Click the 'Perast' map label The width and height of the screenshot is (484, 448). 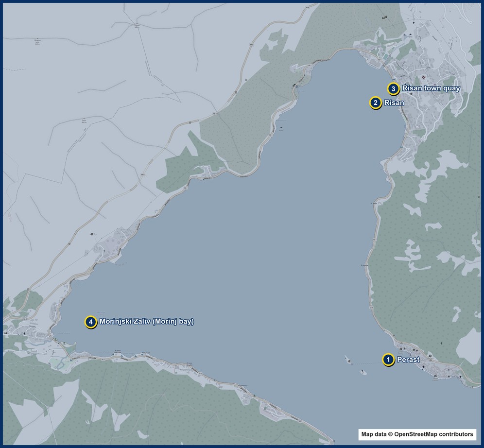pyautogui.click(x=408, y=360)
